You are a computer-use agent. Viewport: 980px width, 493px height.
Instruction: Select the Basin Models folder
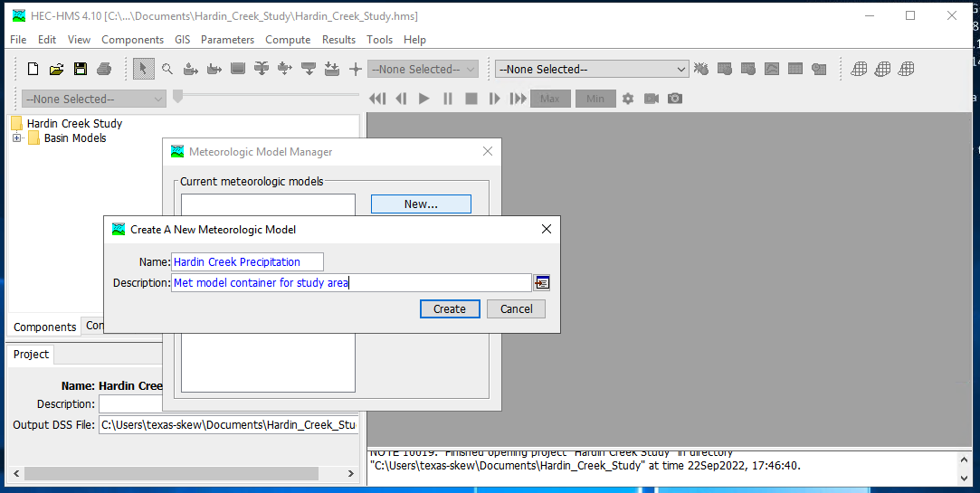[75, 138]
